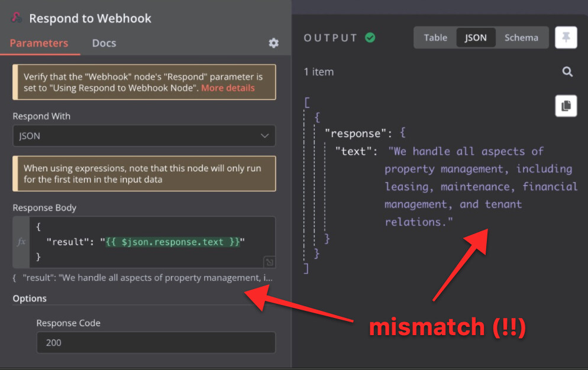Switch output to Table view
Image resolution: width=588 pixels, height=370 pixels.
[x=435, y=37]
